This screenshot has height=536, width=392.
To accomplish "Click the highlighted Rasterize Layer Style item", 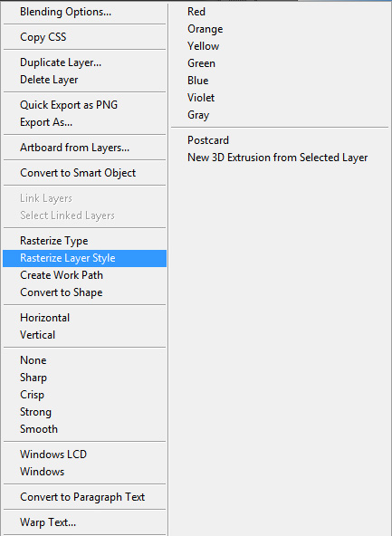I will pos(84,258).
